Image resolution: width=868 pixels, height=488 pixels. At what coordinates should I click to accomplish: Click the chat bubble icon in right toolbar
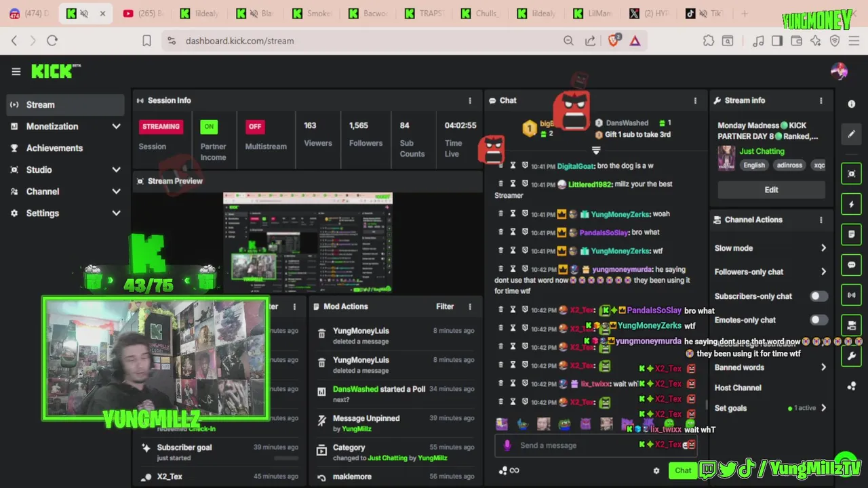pos(852,265)
